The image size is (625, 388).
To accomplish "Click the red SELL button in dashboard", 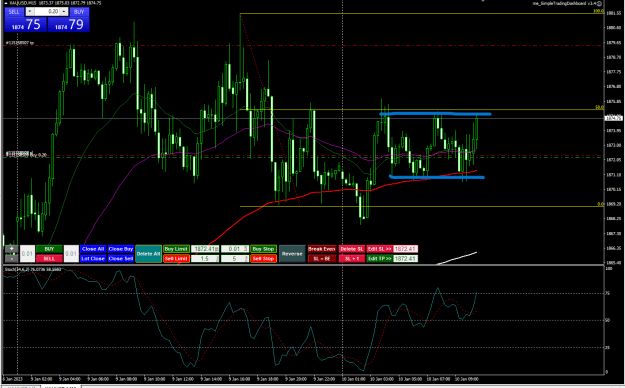I will 49,258.
